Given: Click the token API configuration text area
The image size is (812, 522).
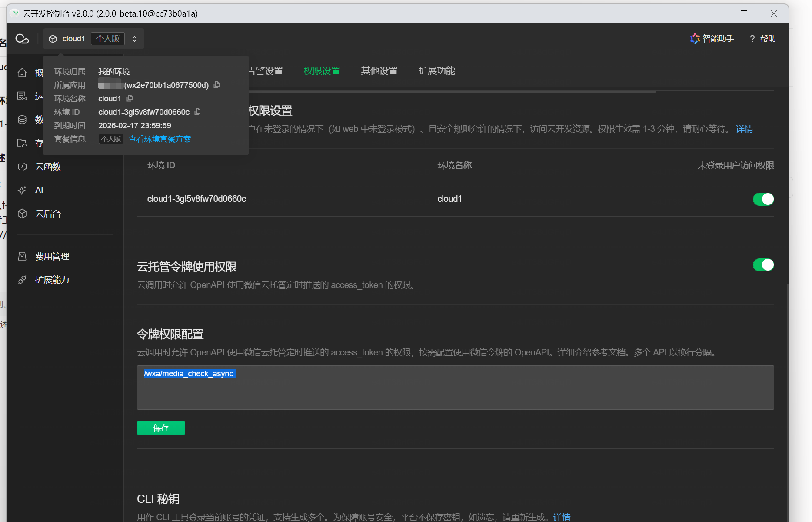Looking at the screenshot, I should point(455,391).
